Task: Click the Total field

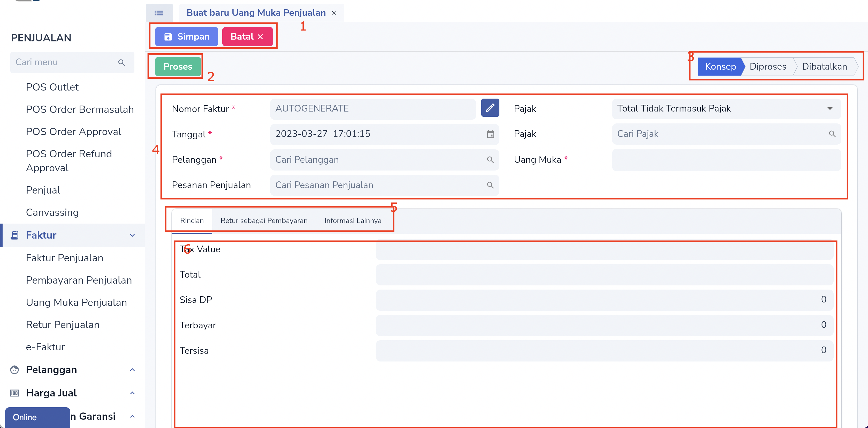Action: click(x=605, y=275)
